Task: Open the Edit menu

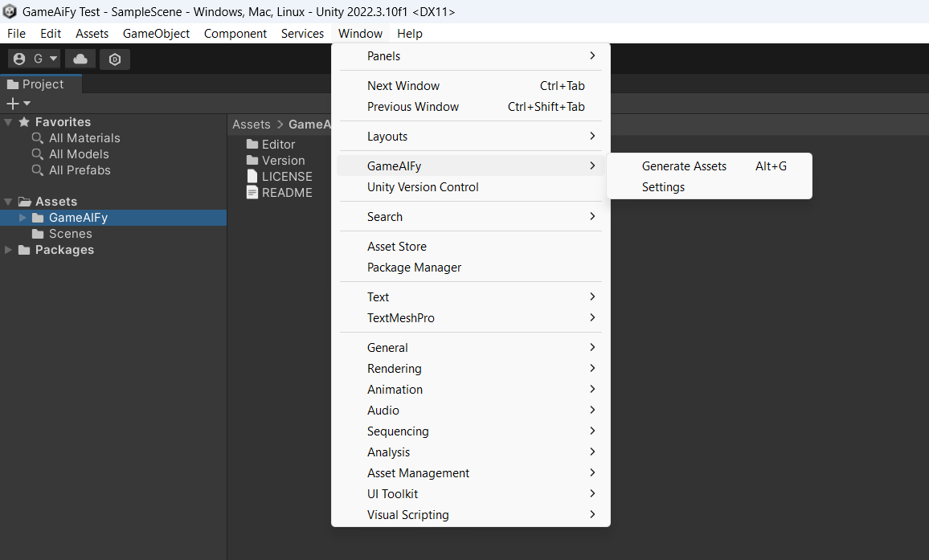Action: [51, 33]
